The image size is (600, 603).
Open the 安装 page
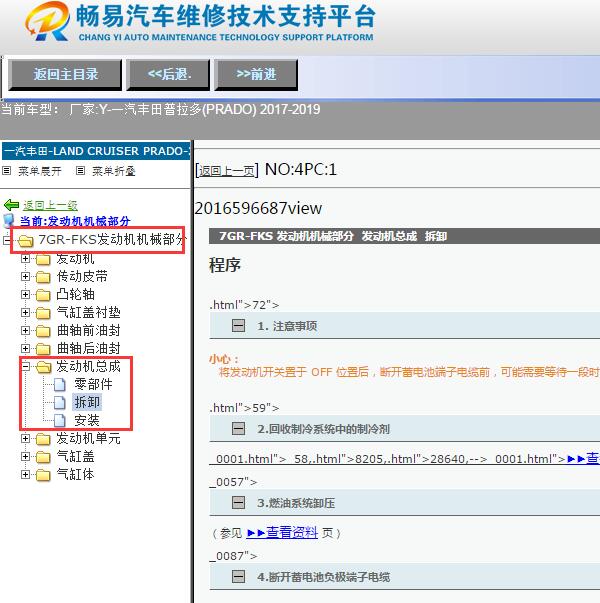(87, 420)
